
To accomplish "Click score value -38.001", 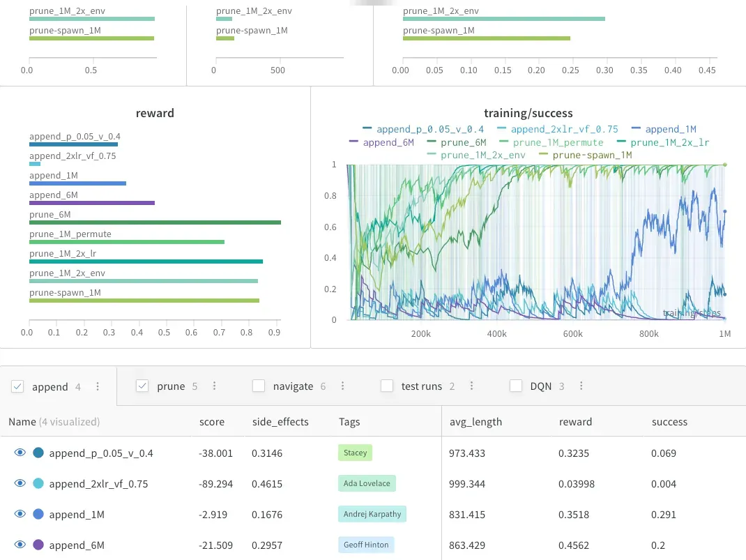I will 215,453.
